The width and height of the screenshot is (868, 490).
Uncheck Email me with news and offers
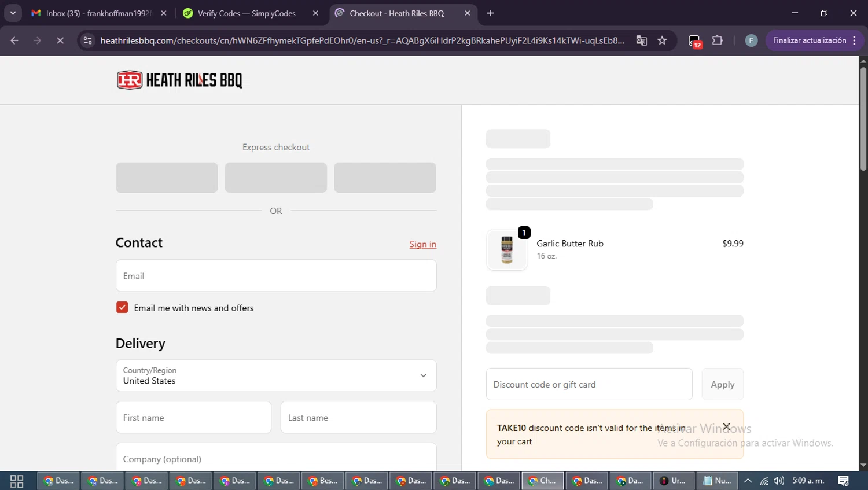click(122, 307)
